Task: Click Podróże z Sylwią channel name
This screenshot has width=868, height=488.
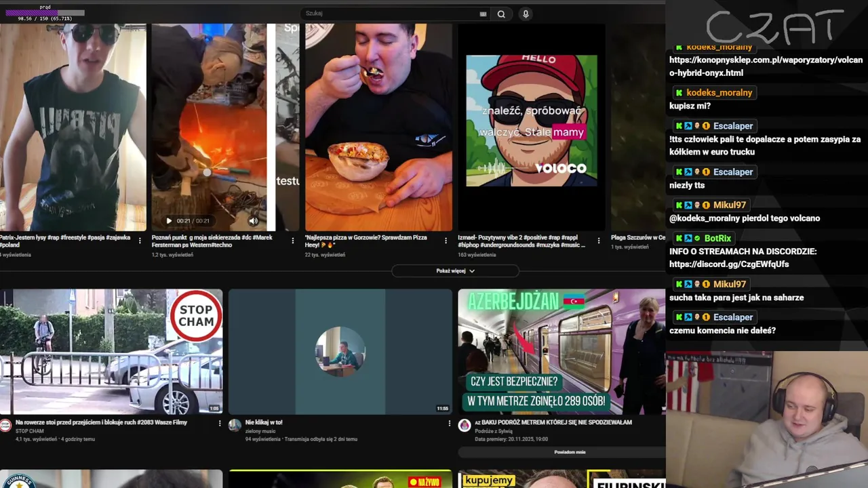Action: pos(494,431)
